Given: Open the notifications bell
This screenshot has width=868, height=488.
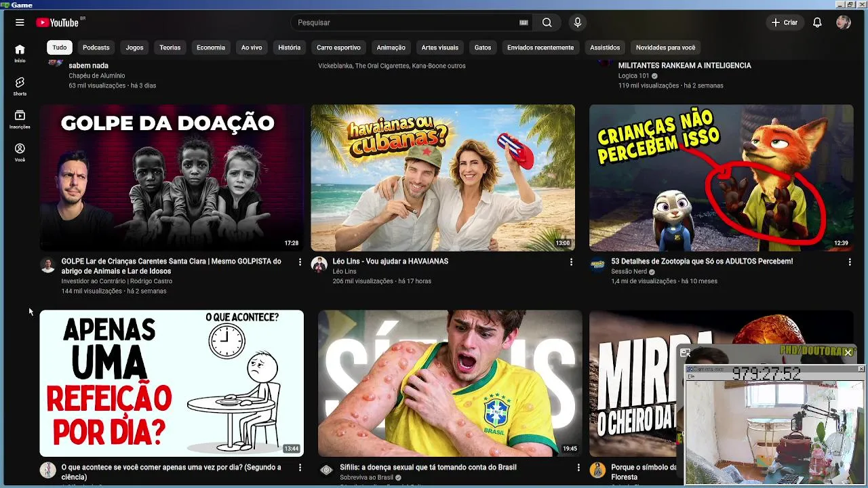Looking at the screenshot, I should 817,22.
